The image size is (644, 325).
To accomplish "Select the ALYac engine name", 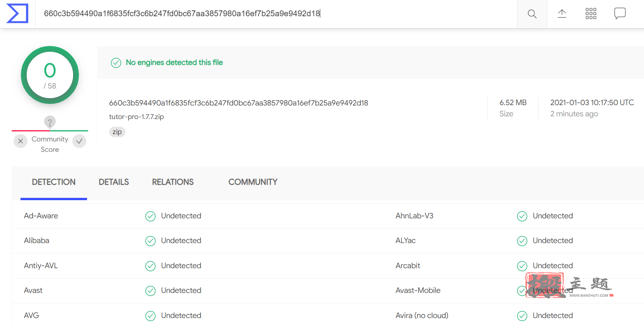I will coord(406,240).
